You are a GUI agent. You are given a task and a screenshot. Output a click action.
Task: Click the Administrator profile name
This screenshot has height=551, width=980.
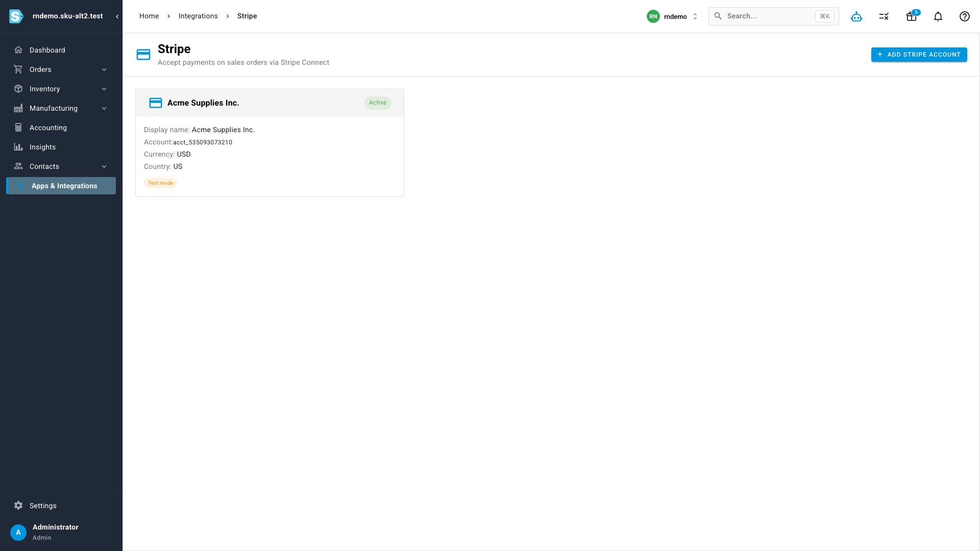56,528
